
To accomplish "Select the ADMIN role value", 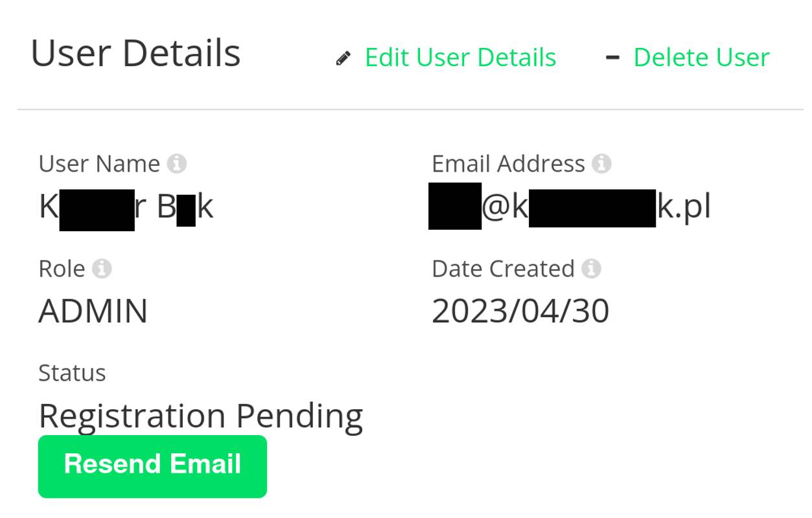I will 93,311.
